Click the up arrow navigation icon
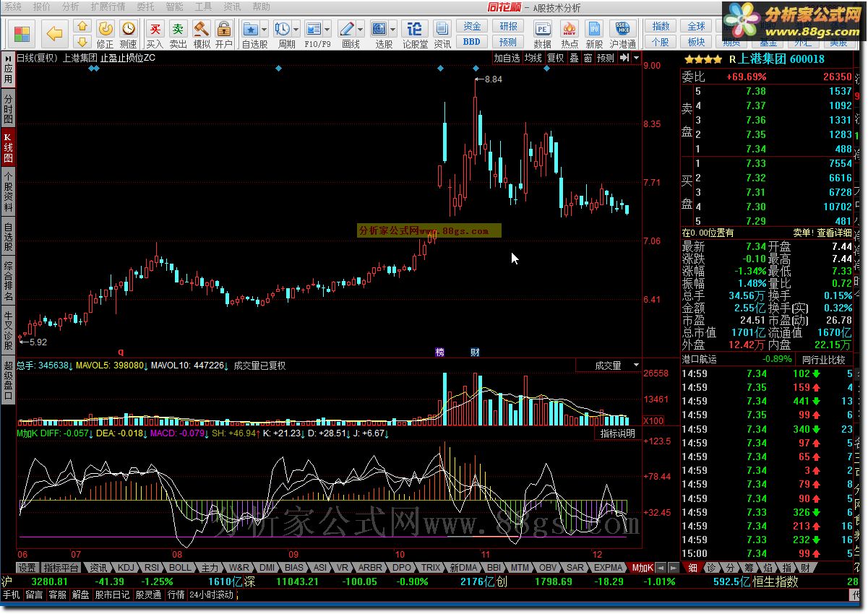Viewport: 868px width, 614px height. coord(82,27)
